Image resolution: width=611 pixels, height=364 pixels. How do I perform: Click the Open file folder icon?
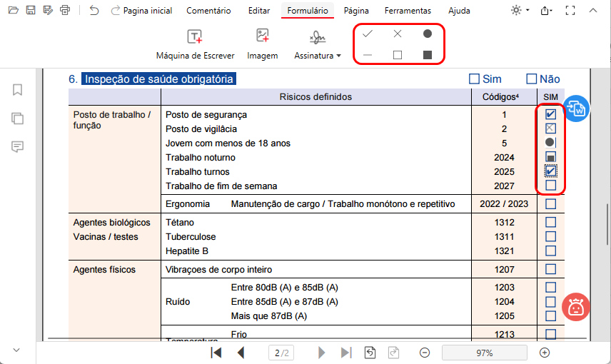tap(14, 10)
